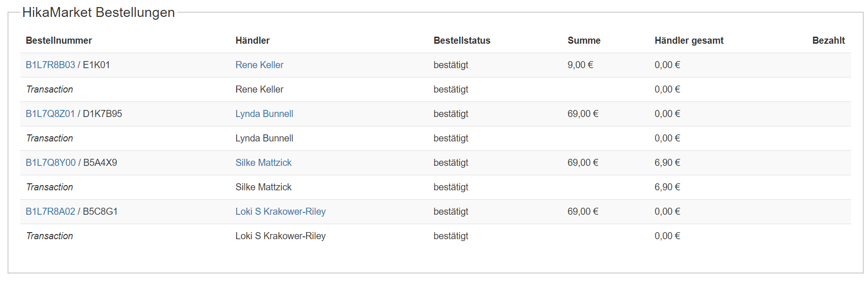The height and width of the screenshot is (281, 868).
Task: Click the Händler gesamt column header
Action: pos(689,40)
